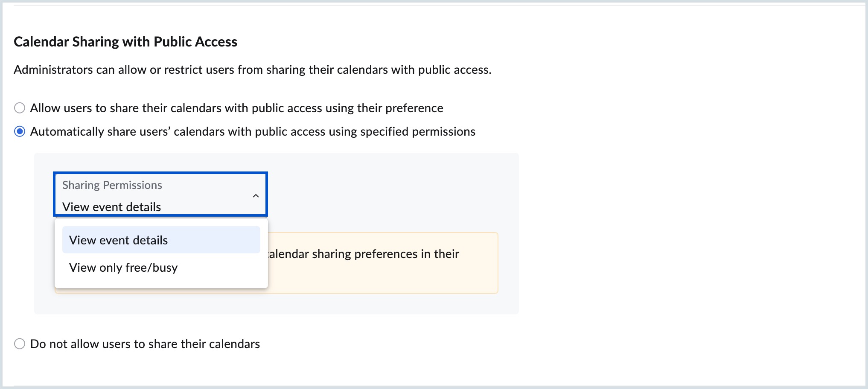Click the empty gray panel area right of the dropdown
The image size is (868, 389).
click(x=384, y=192)
